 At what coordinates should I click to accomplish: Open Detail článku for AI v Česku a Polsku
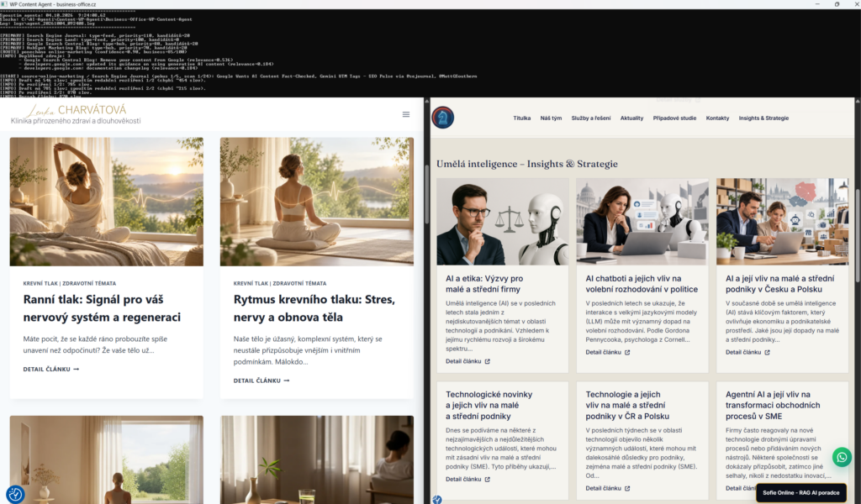(747, 353)
